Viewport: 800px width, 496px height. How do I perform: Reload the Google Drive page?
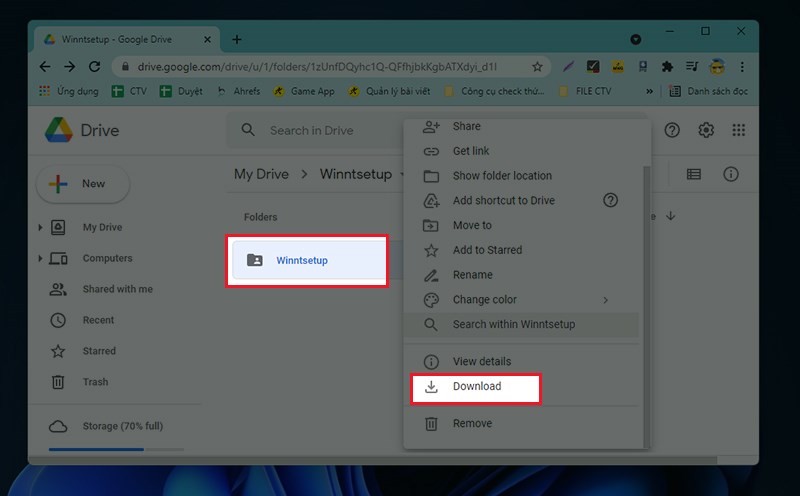[x=94, y=67]
